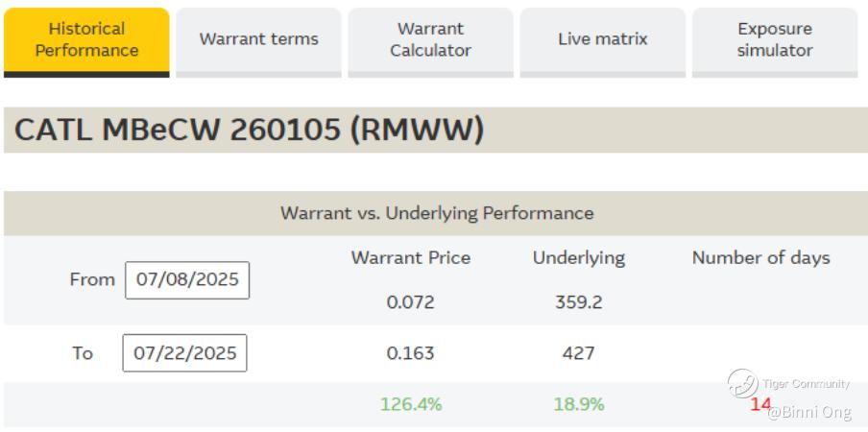Go to the Exposure simulator tab
This screenshot has width=868, height=432.
tap(774, 39)
